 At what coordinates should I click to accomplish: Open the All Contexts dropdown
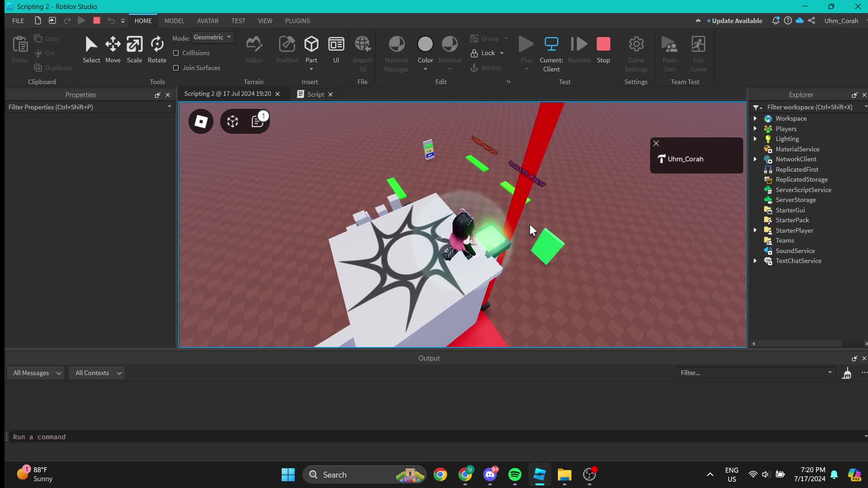[97, 373]
